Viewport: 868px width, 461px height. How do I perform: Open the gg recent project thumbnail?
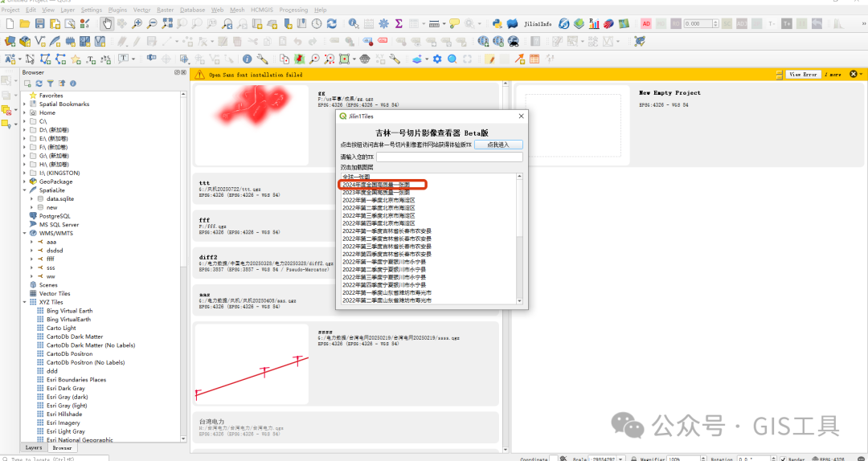252,125
